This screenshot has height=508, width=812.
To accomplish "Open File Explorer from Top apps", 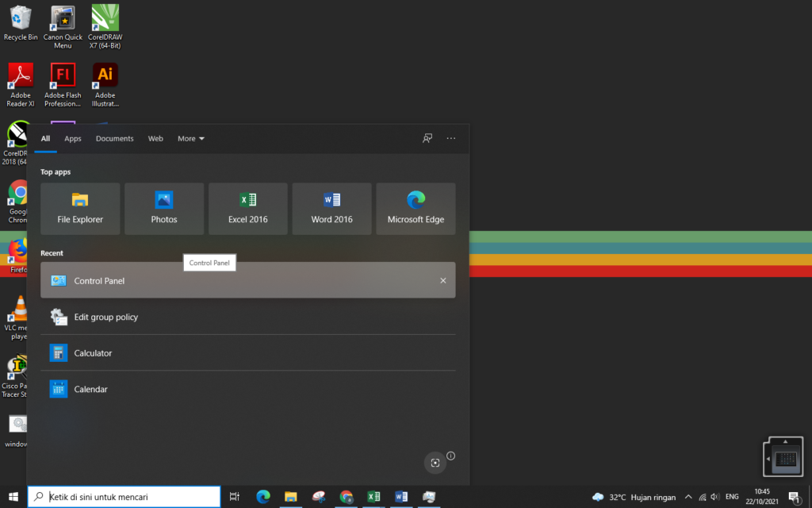I will 79,208.
